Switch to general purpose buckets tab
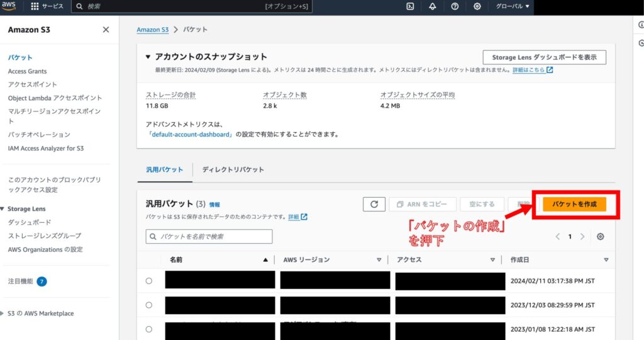 [165, 169]
